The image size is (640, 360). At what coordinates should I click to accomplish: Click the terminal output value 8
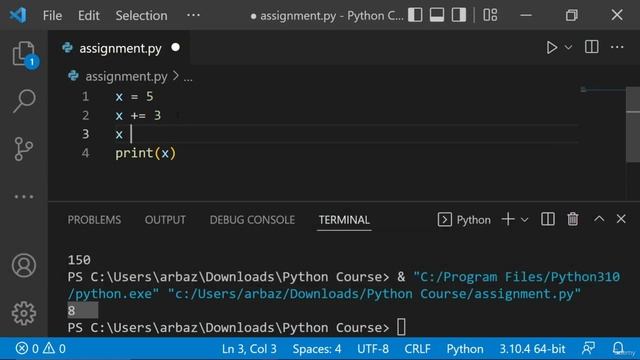point(71,311)
